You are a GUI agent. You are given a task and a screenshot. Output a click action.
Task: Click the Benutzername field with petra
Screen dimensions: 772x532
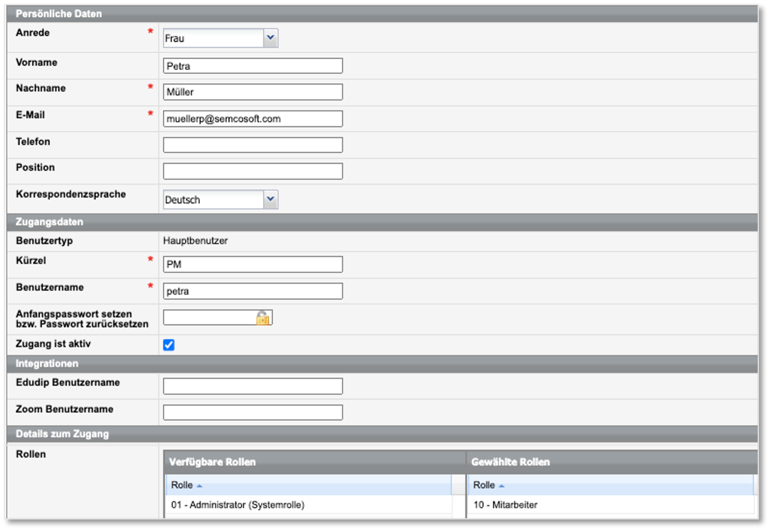[x=253, y=291]
